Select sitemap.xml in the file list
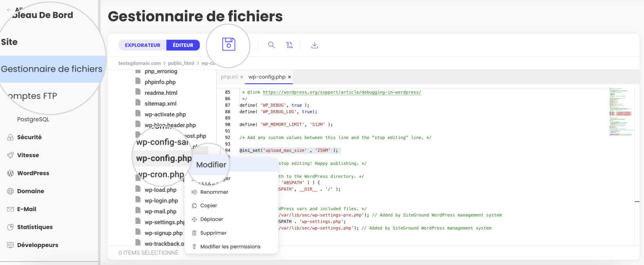The image size is (644, 265). tap(160, 103)
